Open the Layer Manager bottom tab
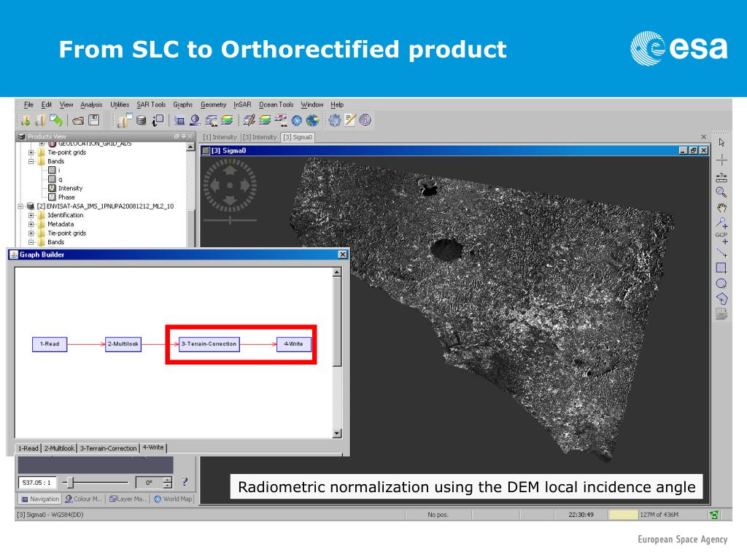 [128, 499]
